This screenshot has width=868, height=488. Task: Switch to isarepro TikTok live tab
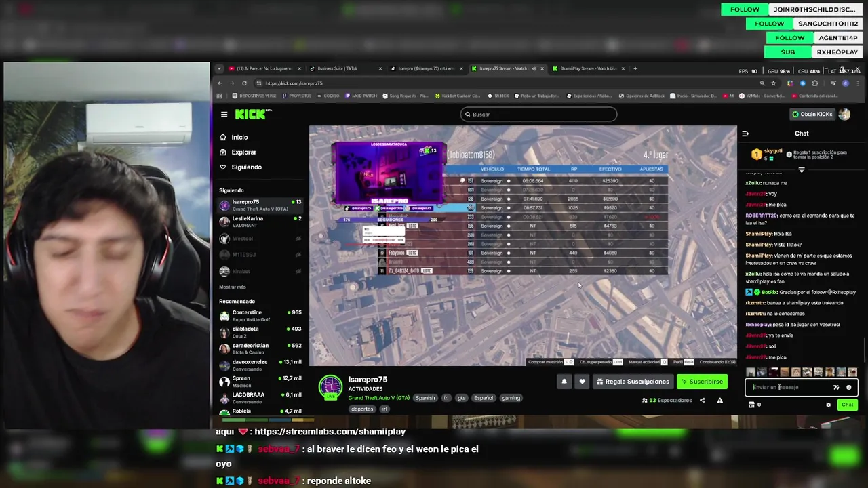426,68
